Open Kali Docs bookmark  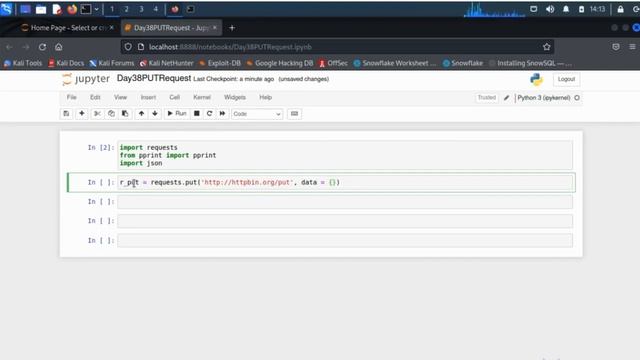pyautogui.click(x=66, y=63)
